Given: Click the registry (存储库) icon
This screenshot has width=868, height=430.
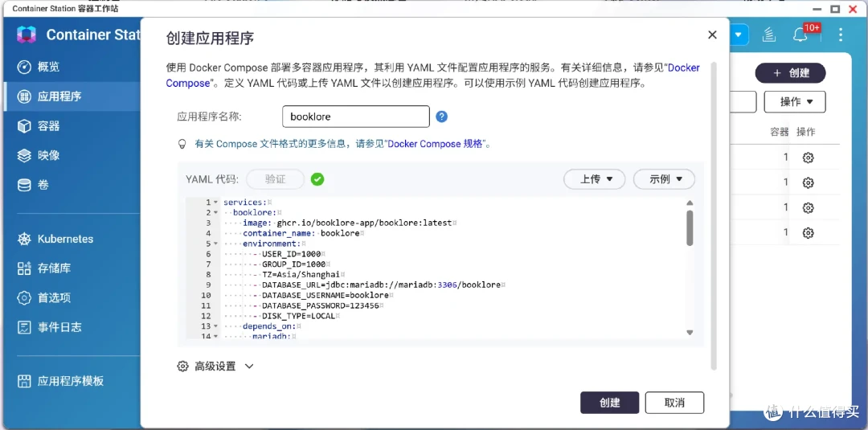Looking at the screenshot, I should tap(24, 268).
